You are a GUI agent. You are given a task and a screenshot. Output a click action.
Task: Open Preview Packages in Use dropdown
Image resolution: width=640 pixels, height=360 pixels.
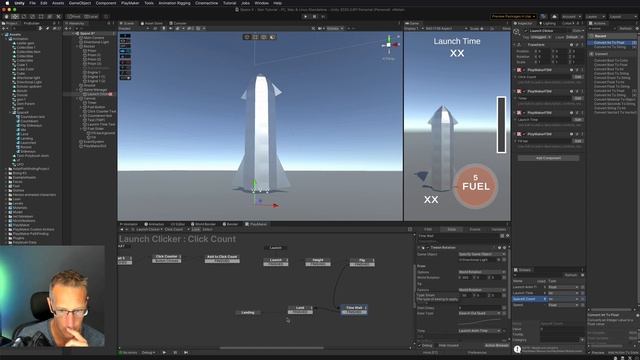tap(513, 17)
